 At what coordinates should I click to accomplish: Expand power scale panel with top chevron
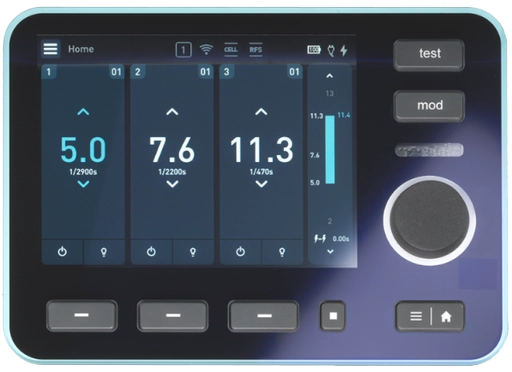point(330,76)
